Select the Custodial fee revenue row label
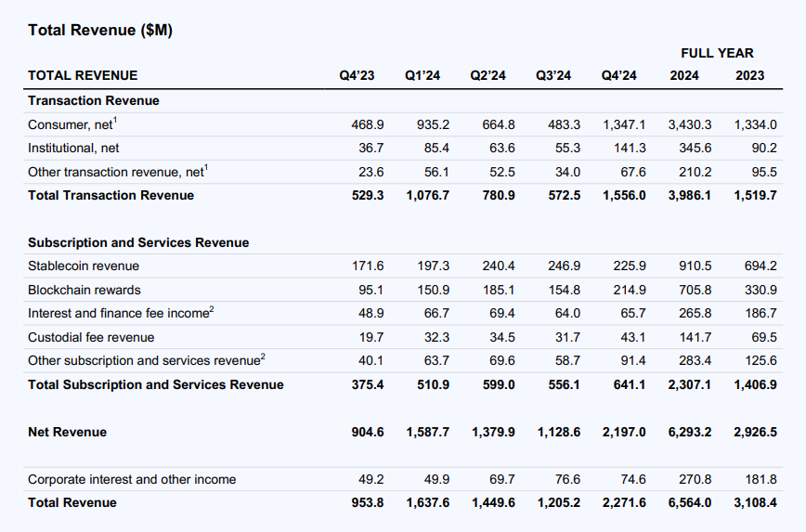806x532 pixels. [x=91, y=337]
